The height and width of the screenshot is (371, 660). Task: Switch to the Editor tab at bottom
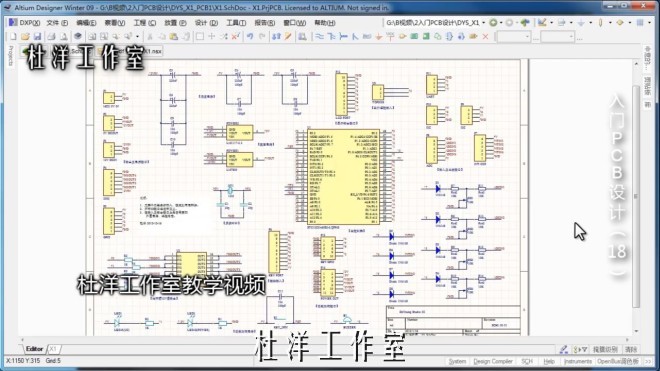[x=34, y=349]
